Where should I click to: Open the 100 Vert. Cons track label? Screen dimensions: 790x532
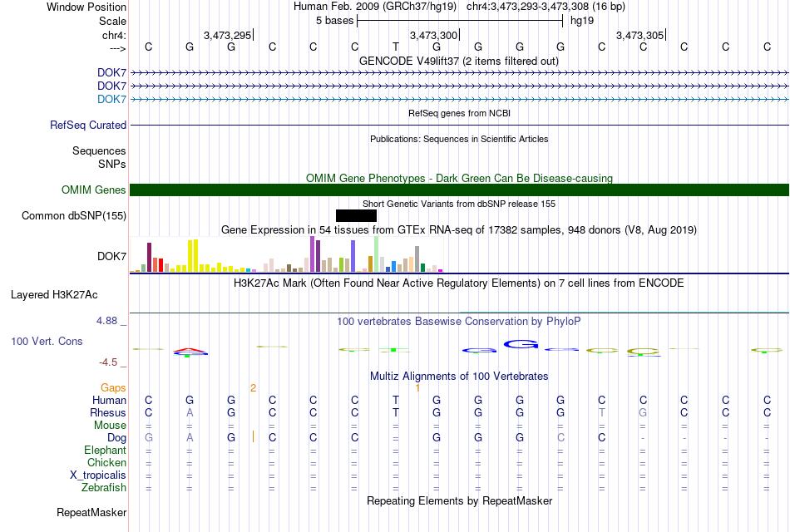click(47, 341)
